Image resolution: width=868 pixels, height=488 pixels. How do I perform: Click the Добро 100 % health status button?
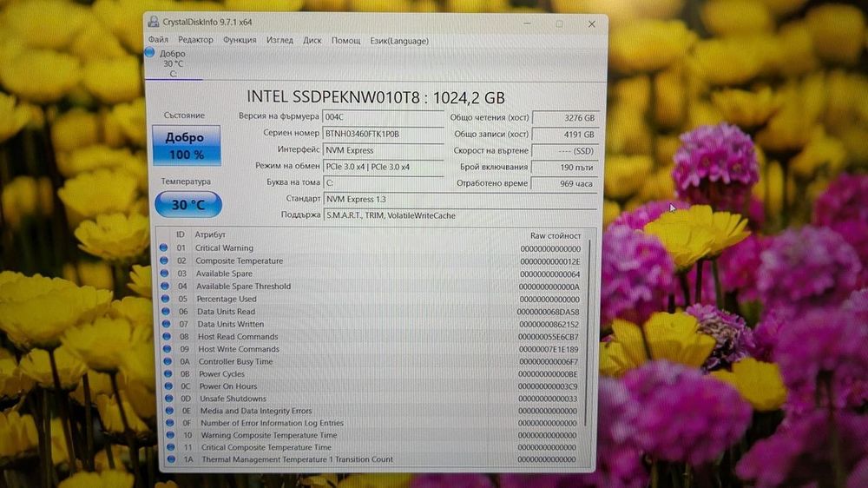pos(187,146)
